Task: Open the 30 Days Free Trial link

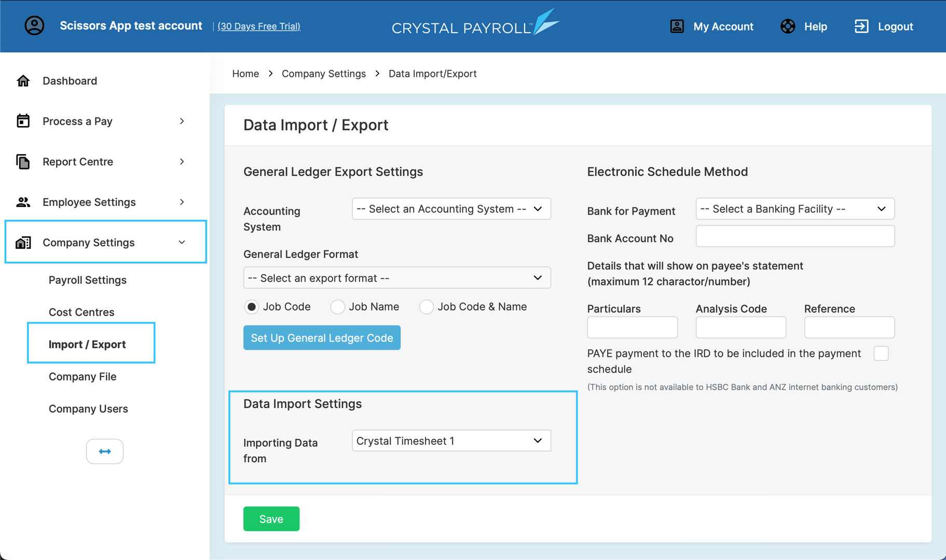Action: (259, 26)
